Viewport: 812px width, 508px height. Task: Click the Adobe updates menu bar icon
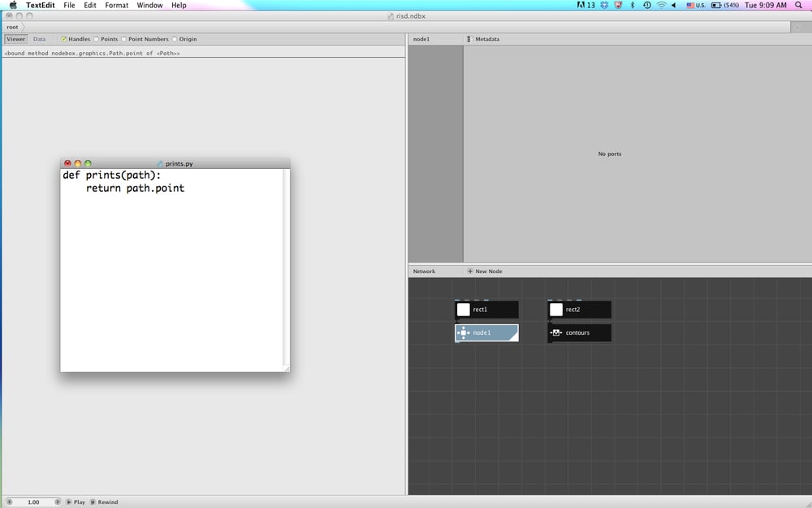(x=585, y=5)
